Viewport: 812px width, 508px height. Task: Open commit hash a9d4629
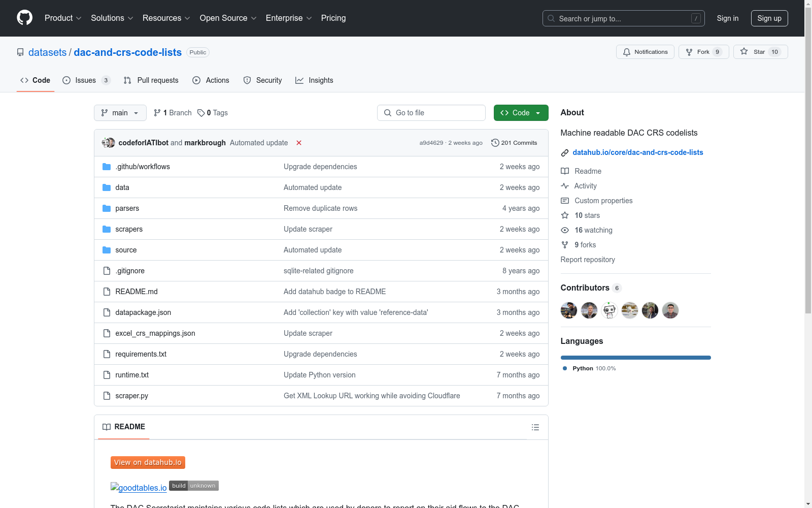tap(431, 143)
